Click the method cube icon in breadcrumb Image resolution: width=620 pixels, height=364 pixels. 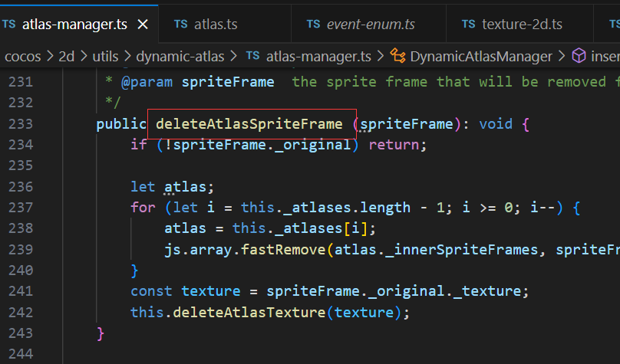pos(579,56)
